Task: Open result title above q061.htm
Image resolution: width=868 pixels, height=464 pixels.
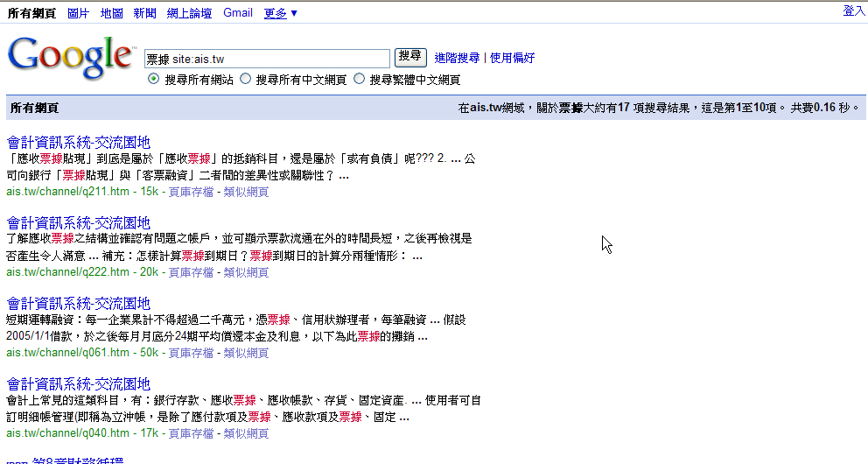Action: tap(78, 304)
